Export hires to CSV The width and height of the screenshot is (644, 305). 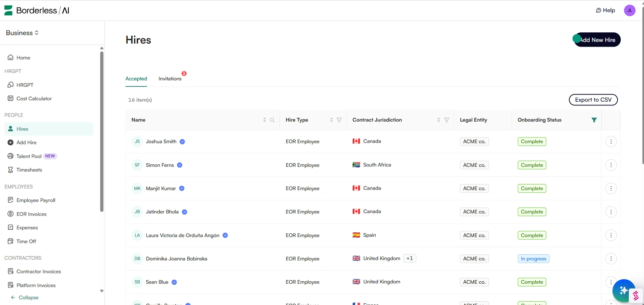[x=593, y=100]
